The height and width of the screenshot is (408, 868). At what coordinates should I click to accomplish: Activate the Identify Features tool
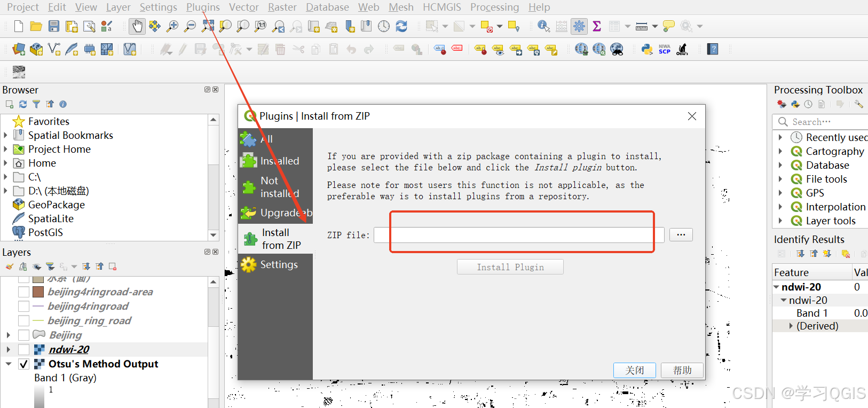pos(543,26)
